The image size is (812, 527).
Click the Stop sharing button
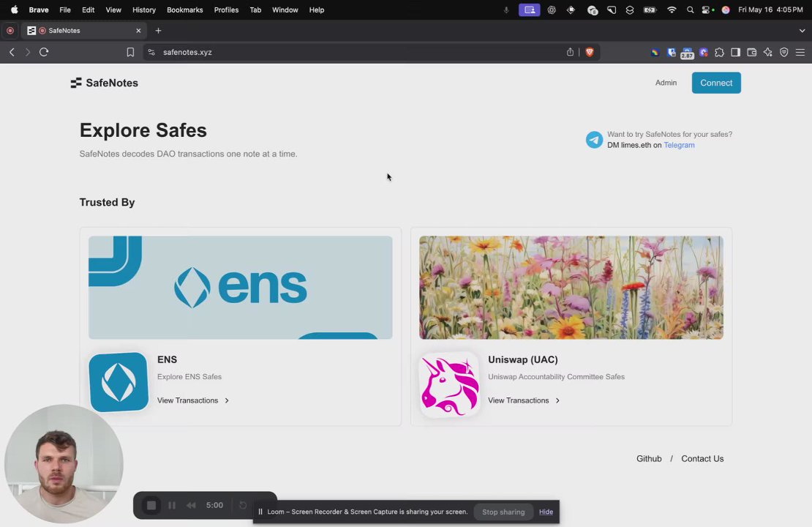click(x=503, y=512)
